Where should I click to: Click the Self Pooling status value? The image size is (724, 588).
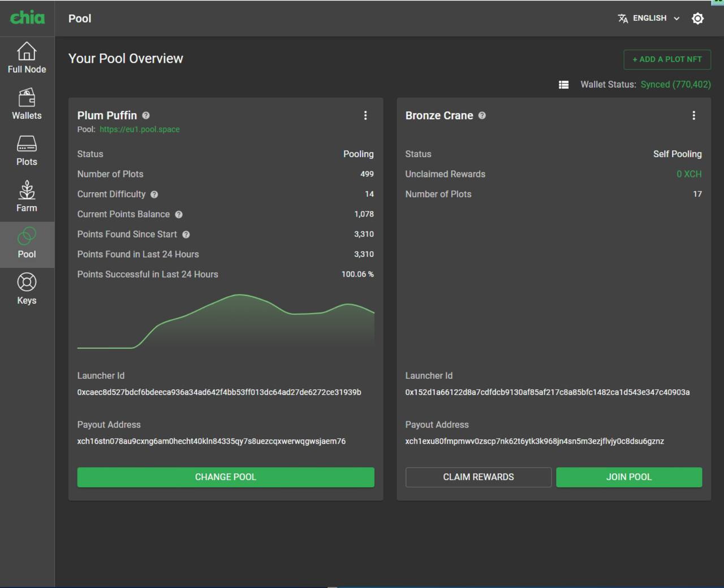(678, 154)
